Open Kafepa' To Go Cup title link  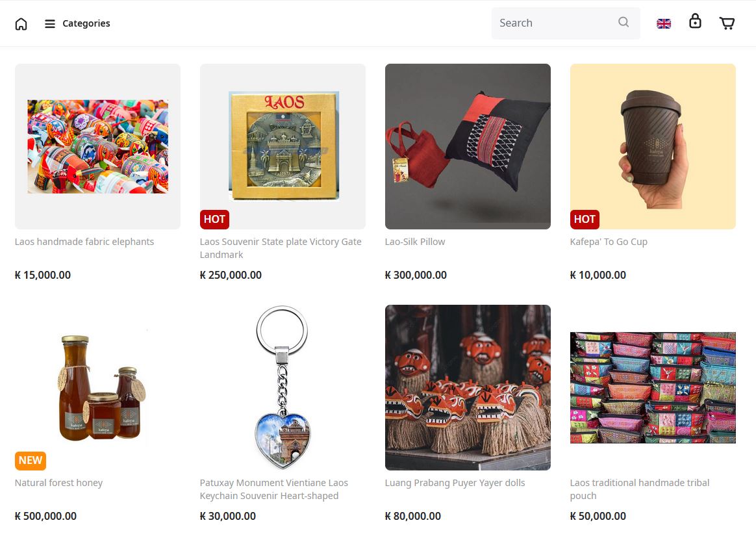609,242
